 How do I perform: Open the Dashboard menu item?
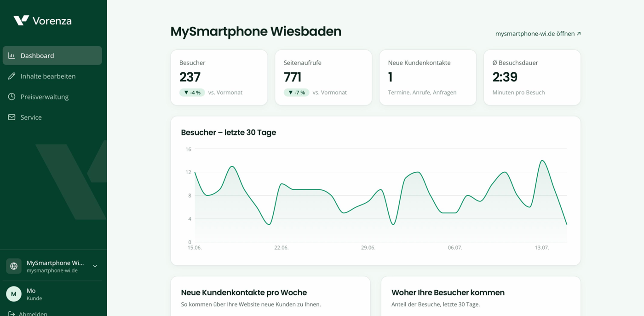click(52, 55)
